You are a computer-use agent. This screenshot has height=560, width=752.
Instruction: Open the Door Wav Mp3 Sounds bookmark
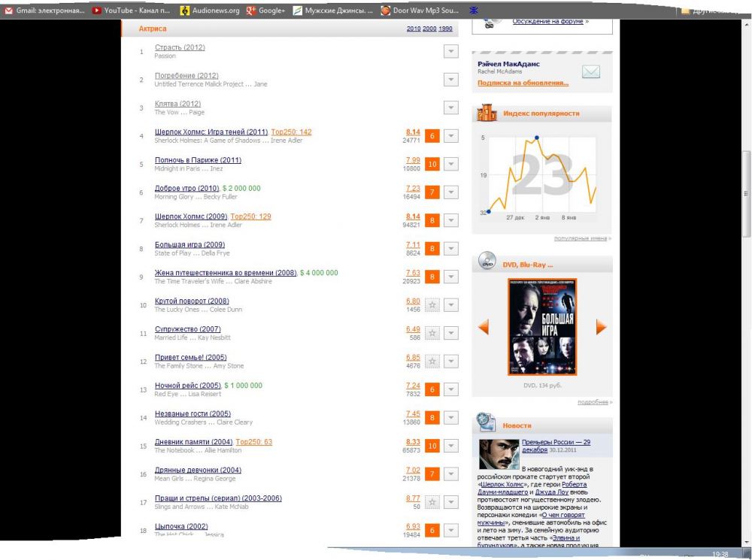click(x=420, y=10)
